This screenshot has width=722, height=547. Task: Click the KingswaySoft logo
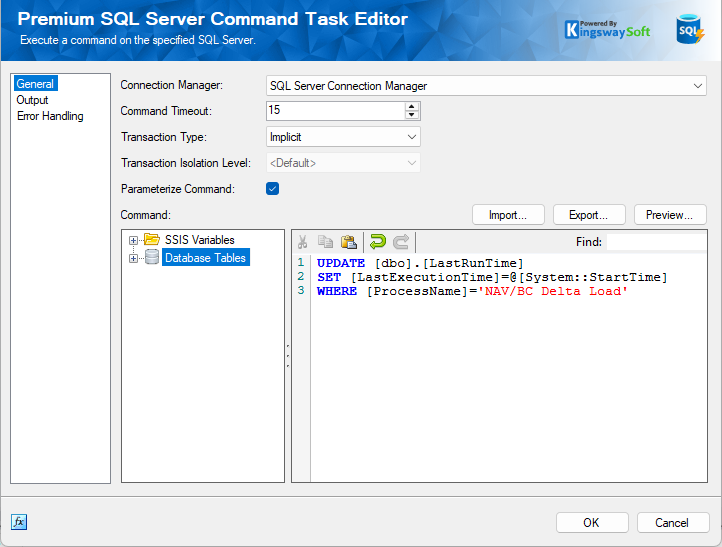point(607,30)
